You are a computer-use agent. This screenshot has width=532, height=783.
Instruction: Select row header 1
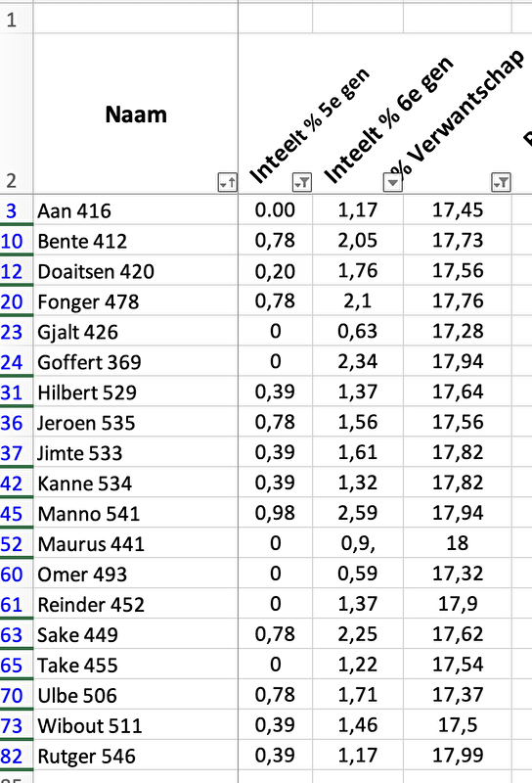click(12, 20)
